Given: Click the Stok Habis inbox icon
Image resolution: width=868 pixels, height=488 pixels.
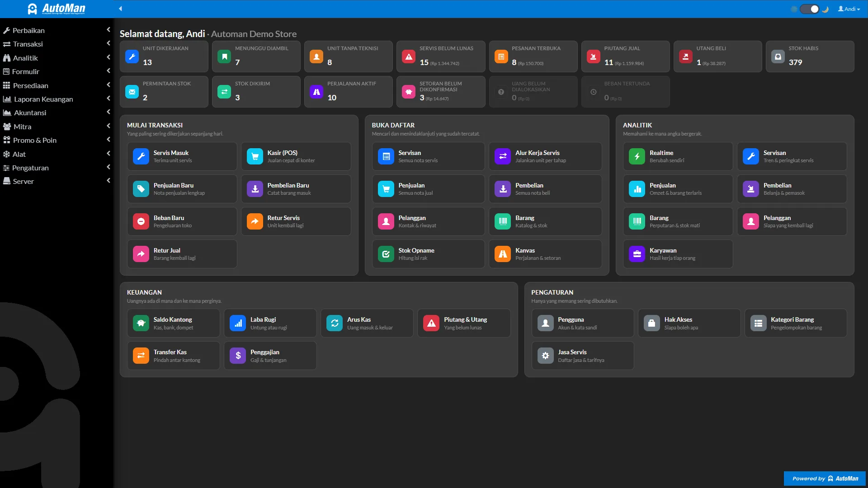Looking at the screenshot, I should [778, 56].
